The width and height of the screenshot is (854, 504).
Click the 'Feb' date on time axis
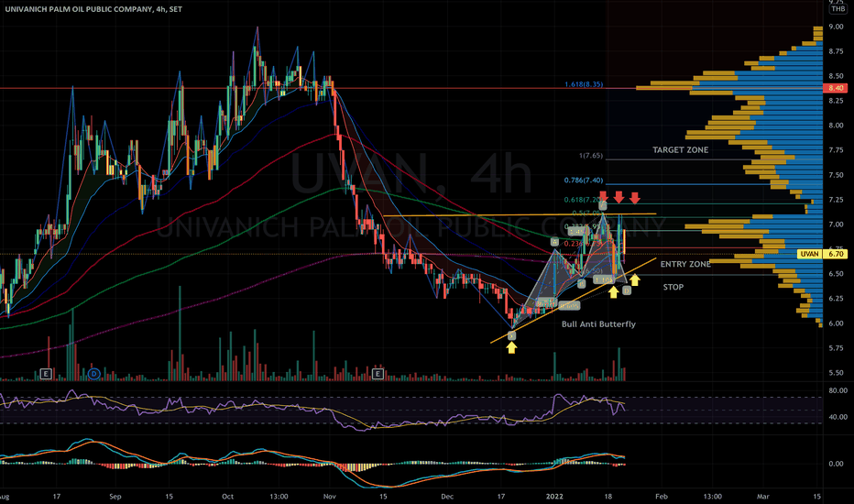662,497
